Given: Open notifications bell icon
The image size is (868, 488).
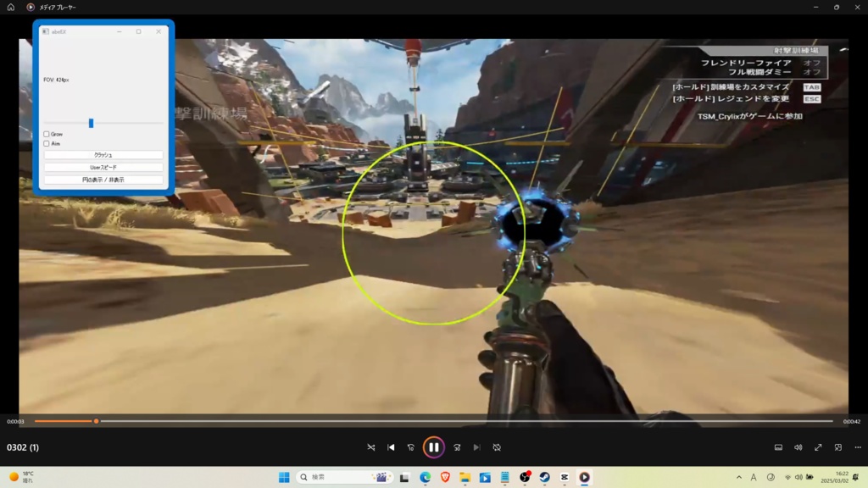Looking at the screenshot, I should pyautogui.click(x=856, y=477).
